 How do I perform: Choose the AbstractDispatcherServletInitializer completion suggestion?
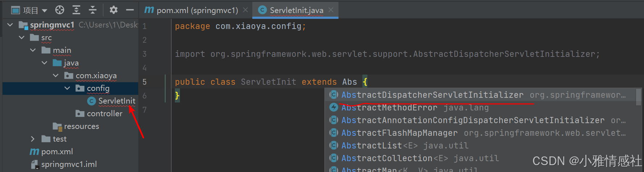(x=432, y=95)
